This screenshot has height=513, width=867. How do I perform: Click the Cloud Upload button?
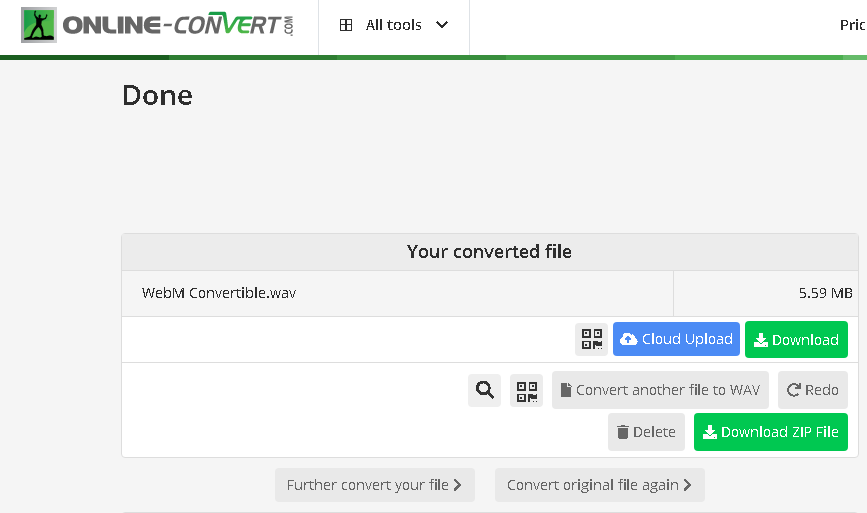[676, 340]
